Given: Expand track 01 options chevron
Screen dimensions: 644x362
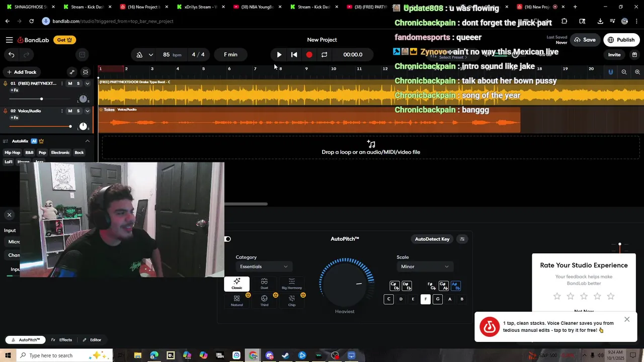Looking at the screenshot, I should 87,83.
